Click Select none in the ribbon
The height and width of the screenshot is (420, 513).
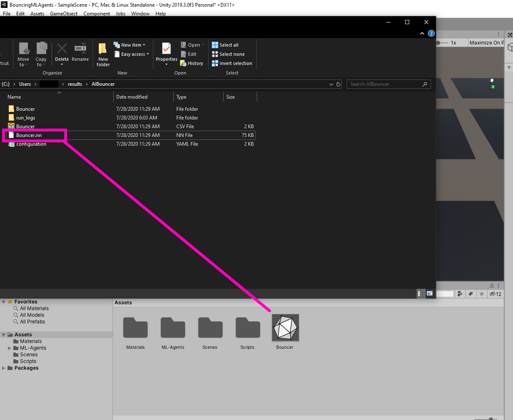(228, 54)
